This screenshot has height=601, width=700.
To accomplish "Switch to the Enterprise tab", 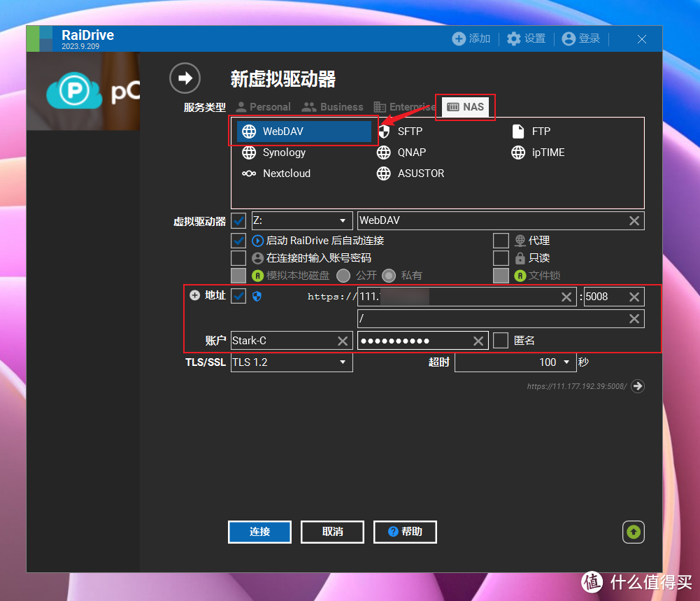I will (x=404, y=107).
